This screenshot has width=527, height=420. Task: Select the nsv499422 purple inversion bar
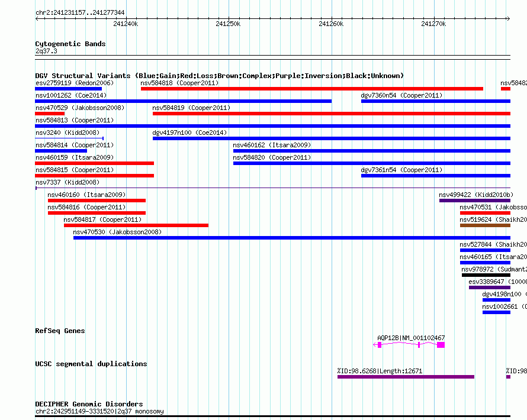tap(474, 201)
